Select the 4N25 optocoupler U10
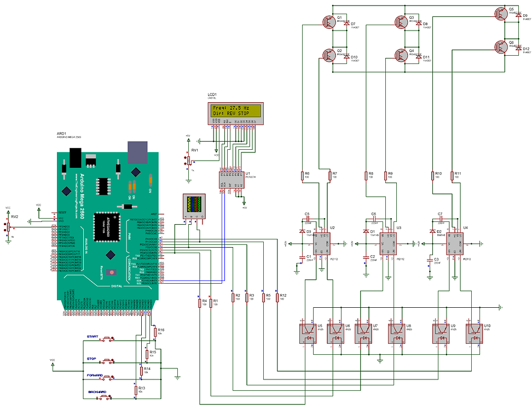This screenshot has width=532, height=410. [x=474, y=332]
